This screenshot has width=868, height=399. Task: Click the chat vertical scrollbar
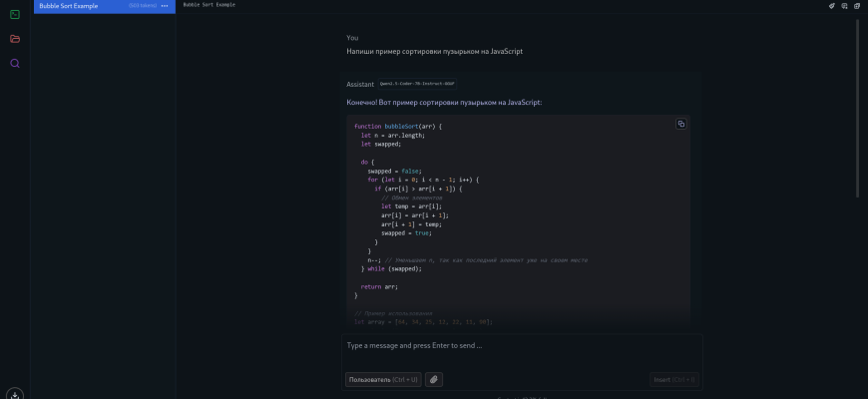[x=858, y=100]
